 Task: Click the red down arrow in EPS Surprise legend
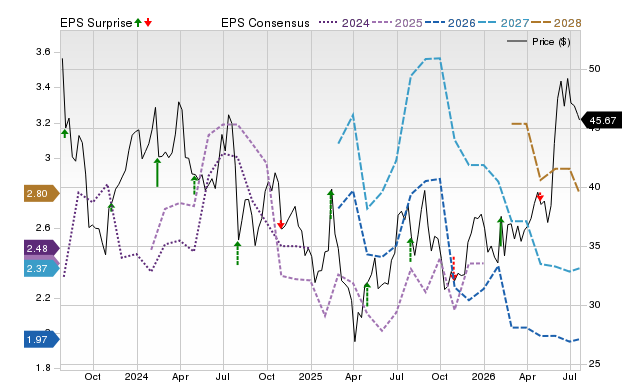148,22
